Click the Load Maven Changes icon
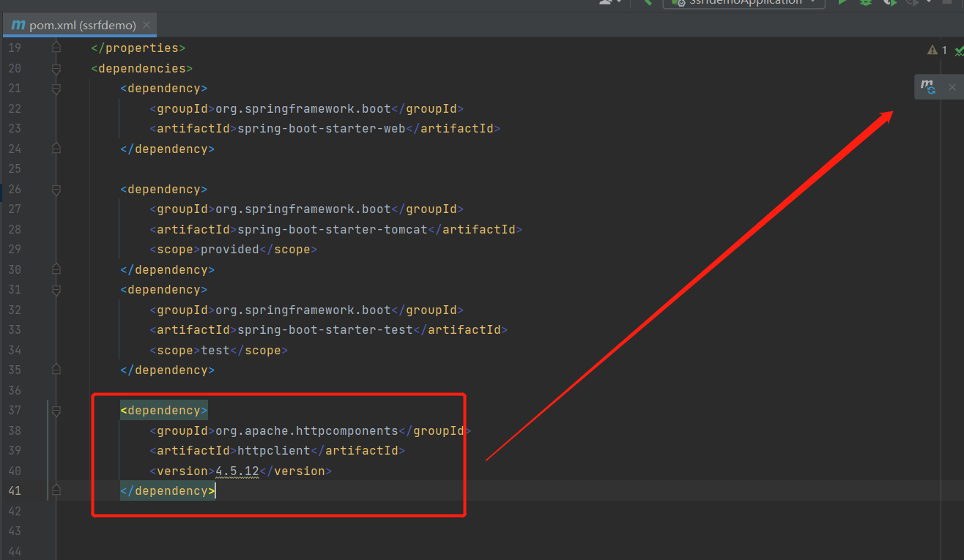This screenshot has width=964, height=560. 928,87
